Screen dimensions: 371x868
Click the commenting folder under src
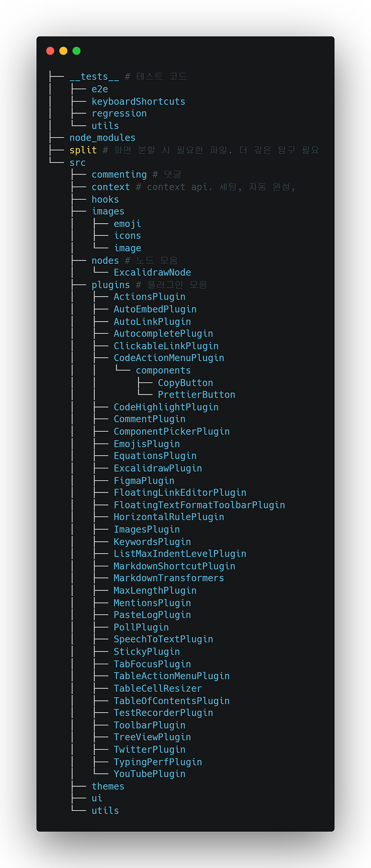119,175
